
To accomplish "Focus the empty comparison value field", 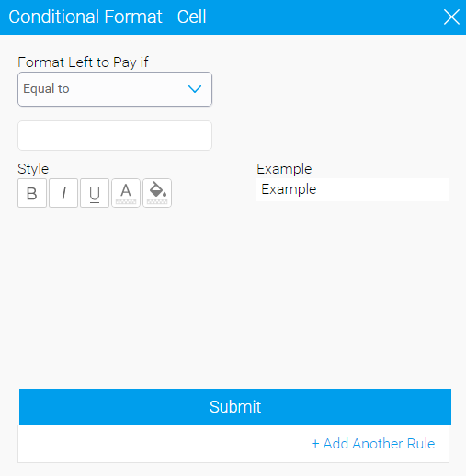I will coord(115,135).
